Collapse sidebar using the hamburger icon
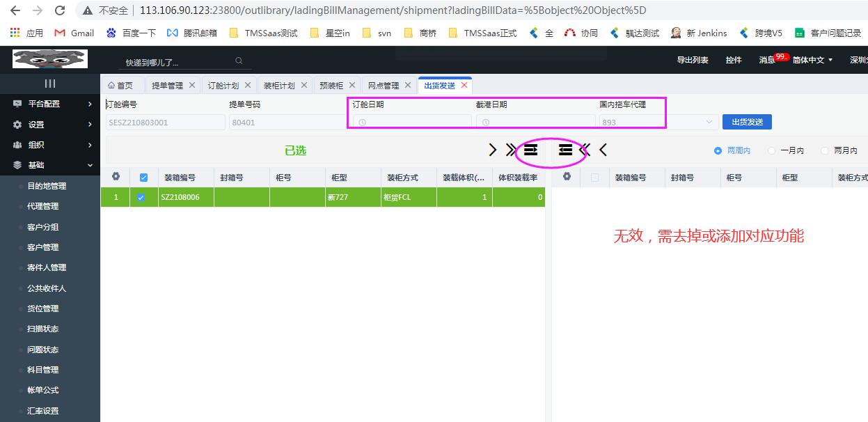868x422 pixels. tap(50, 84)
